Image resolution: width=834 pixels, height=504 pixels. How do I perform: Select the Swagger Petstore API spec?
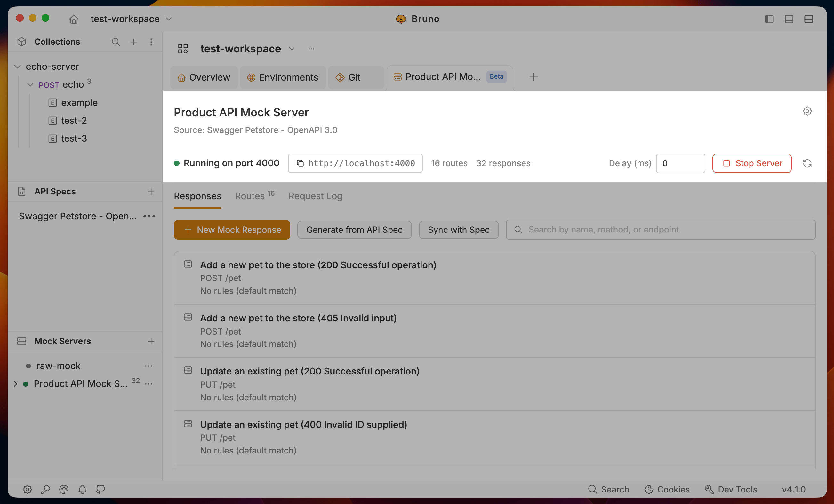[78, 216]
